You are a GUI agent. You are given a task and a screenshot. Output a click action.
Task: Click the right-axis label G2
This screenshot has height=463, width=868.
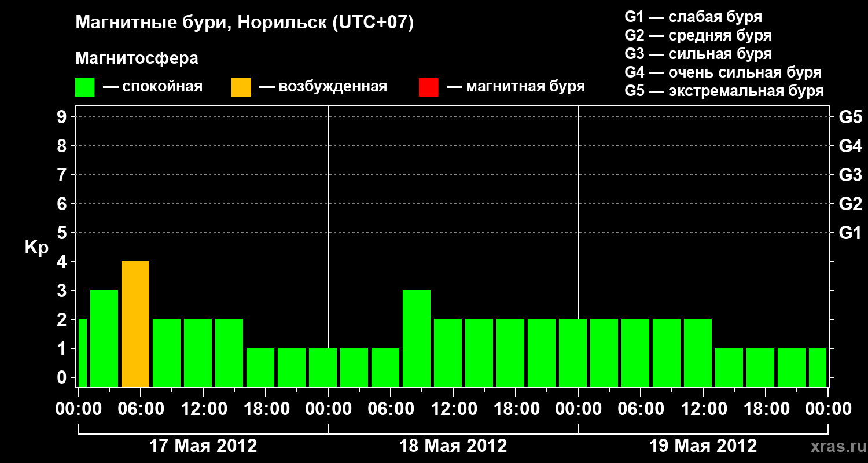(x=850, y=204)
